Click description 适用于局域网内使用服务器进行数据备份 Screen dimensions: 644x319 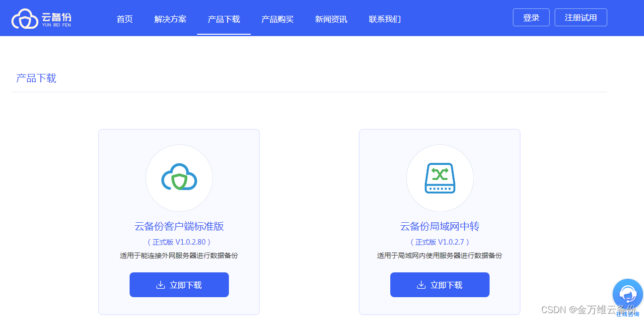coord(440,255)
